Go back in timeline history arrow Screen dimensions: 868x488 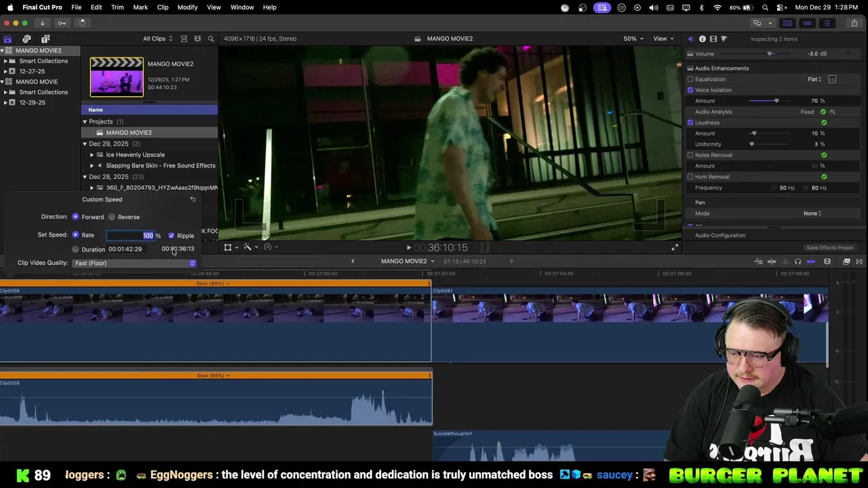pyautogui.click(x=353, y=262)
